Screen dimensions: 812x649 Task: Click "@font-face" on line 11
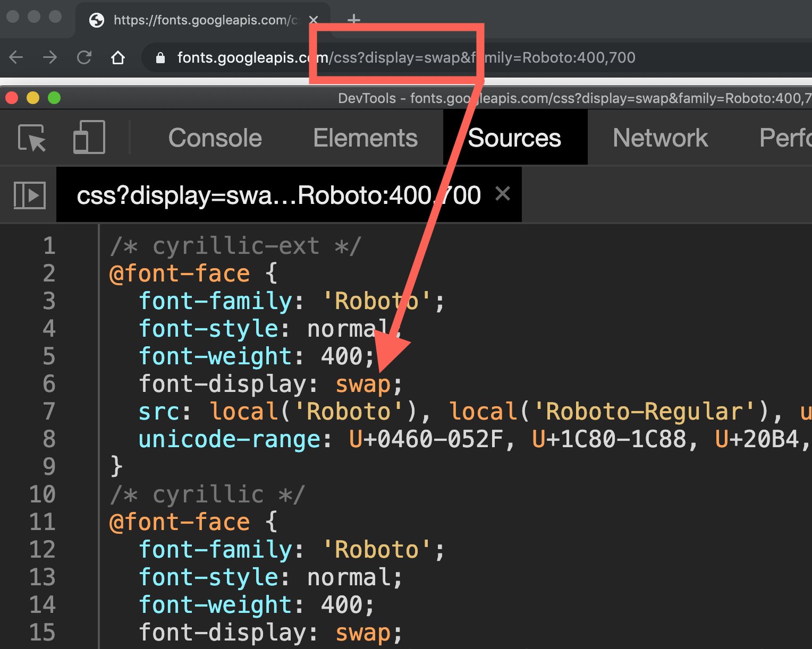point(179,522)
